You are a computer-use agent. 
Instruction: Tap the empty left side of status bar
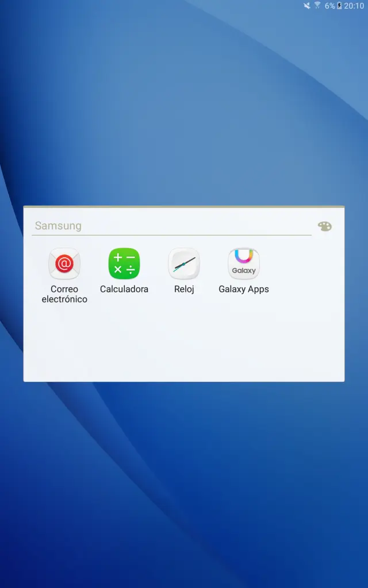click(x=115, y=6)
